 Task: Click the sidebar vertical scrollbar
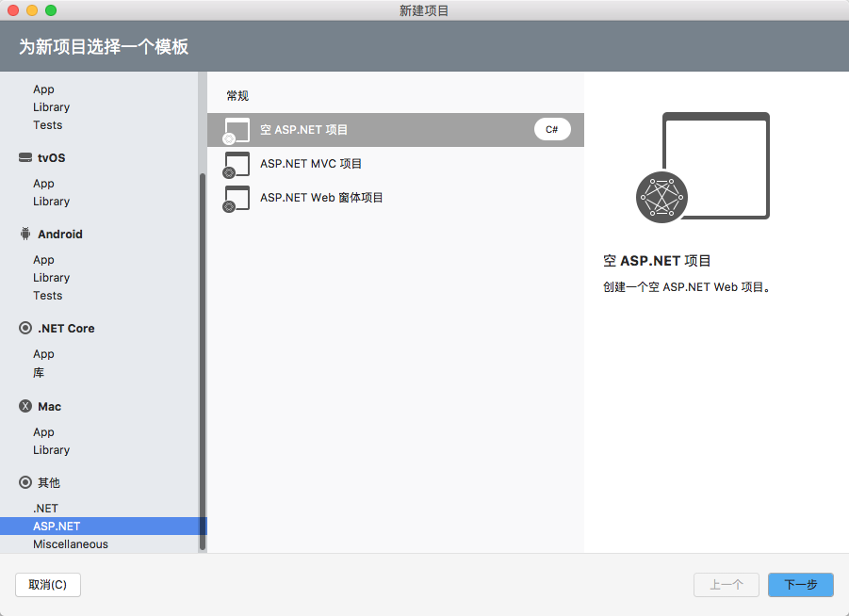tap(203, 362)
